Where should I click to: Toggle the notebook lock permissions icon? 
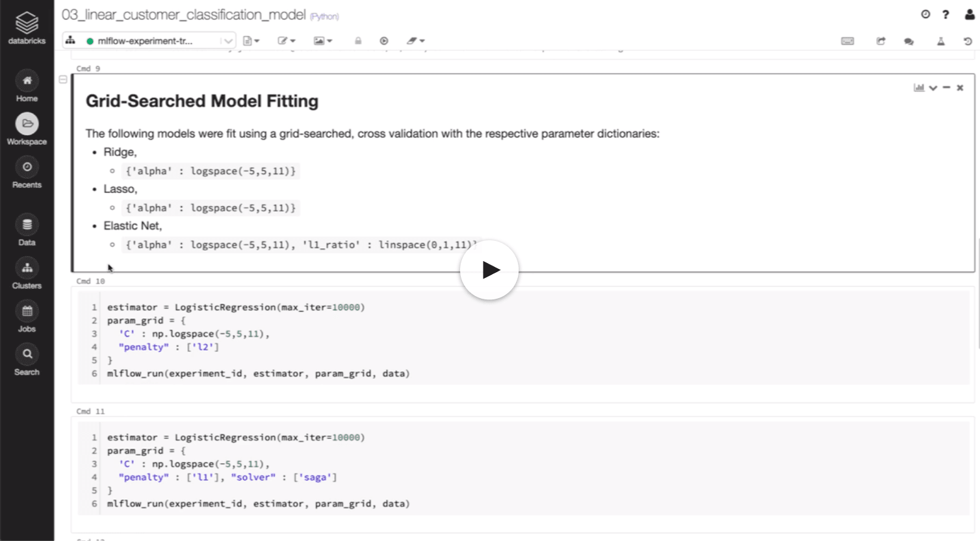(x=358, y=41)
